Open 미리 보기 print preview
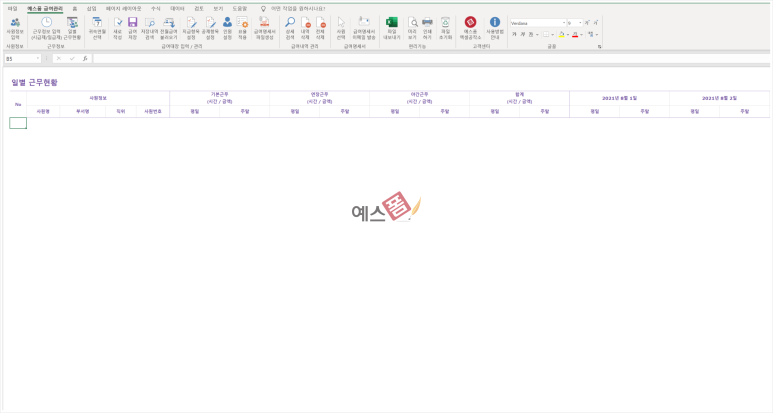Screen dimensions: 773x413 pos(412,29)
